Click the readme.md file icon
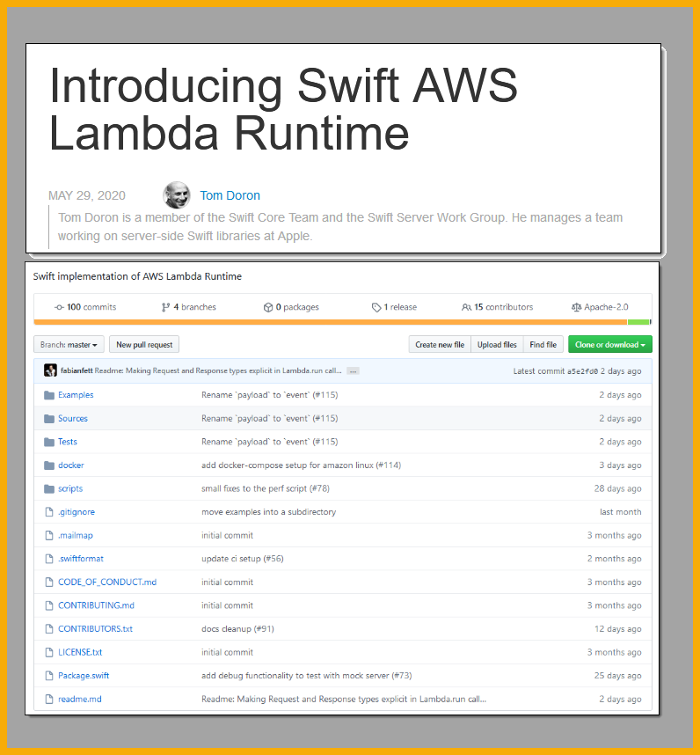The image size is (700, 755). tap(49, 700)
